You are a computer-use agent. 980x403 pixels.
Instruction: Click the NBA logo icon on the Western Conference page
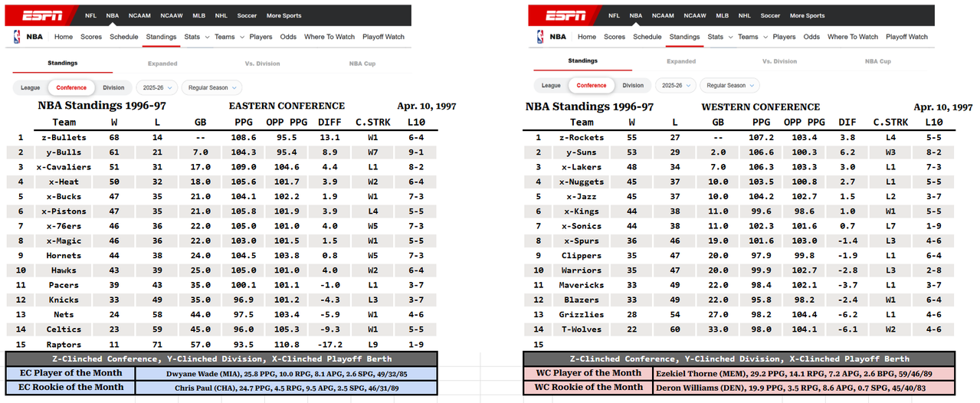pyautogui.click(x=540, y=37)
